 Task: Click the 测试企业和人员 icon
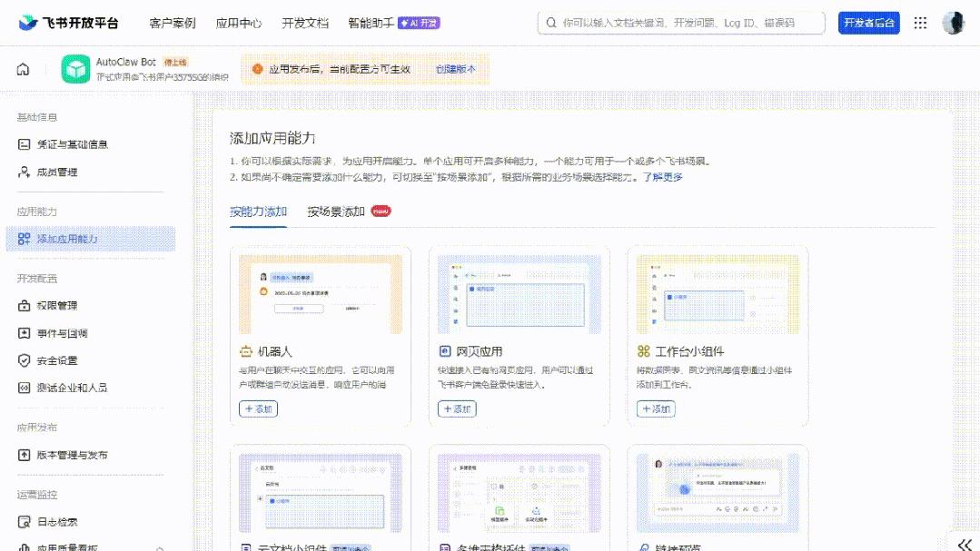point(24,388)
